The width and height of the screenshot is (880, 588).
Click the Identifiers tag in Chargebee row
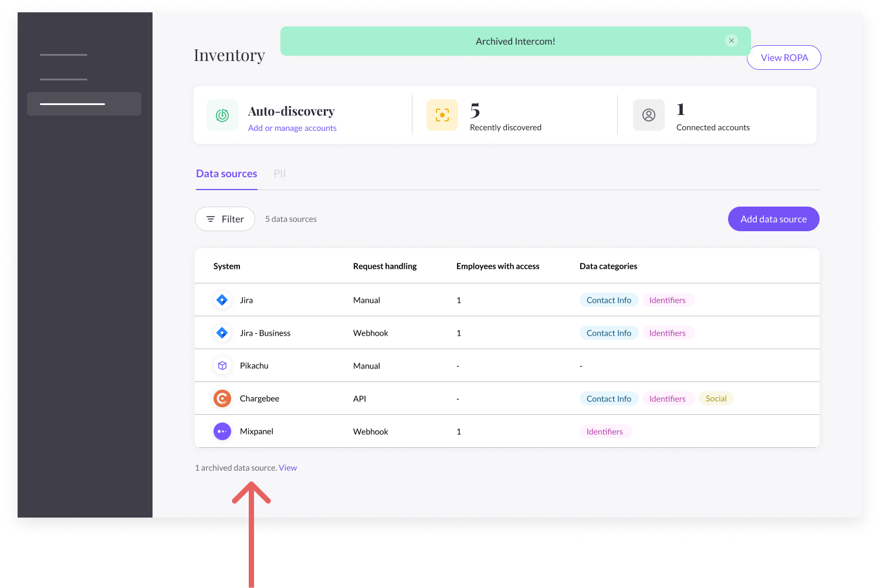coord(668,398)
